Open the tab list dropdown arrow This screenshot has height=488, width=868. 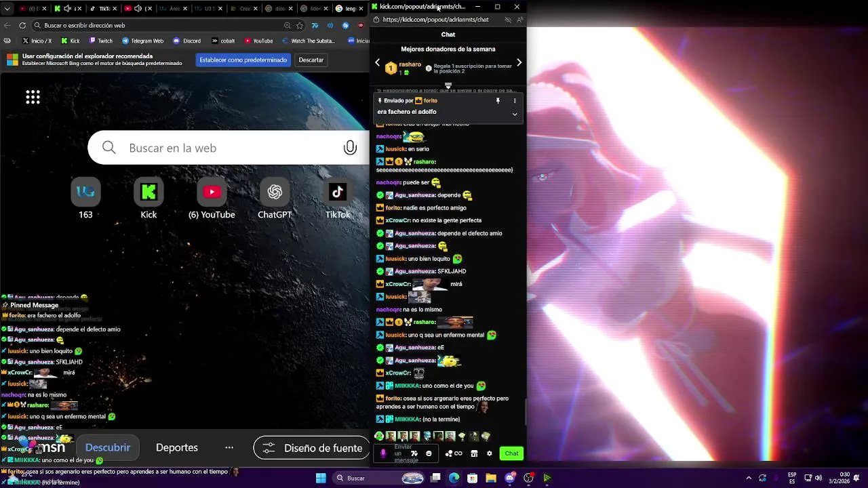pyautogui.click(x=7, y=9)
